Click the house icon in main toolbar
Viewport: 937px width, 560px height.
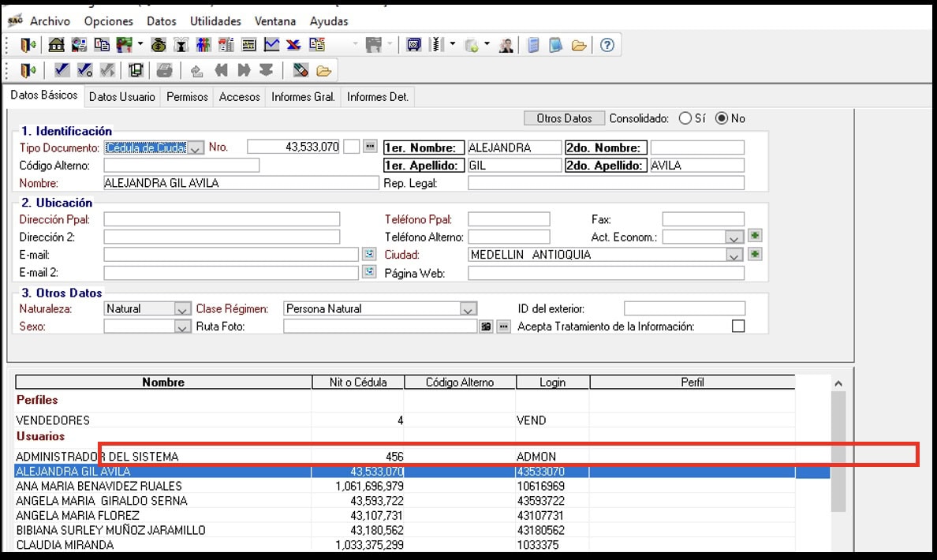[57, 45]
